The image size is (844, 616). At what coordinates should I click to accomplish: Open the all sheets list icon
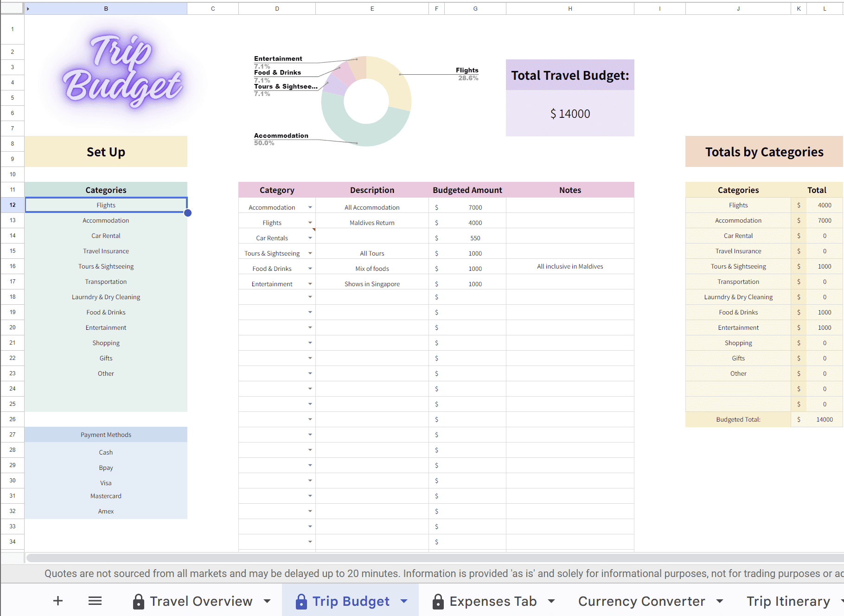coord(95,601)
